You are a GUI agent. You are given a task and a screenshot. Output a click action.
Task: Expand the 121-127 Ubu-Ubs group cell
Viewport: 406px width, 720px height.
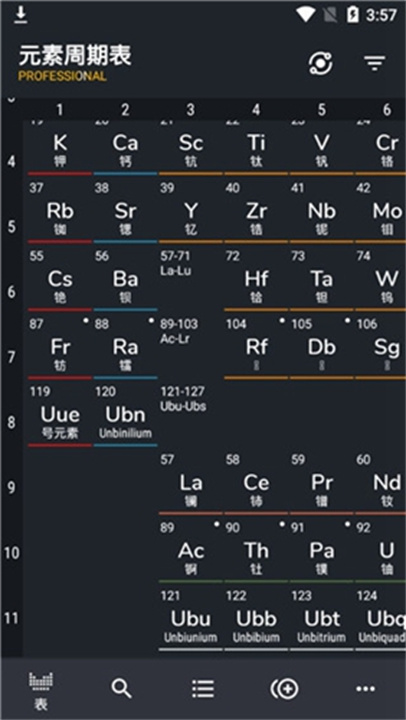coord(191,416)
